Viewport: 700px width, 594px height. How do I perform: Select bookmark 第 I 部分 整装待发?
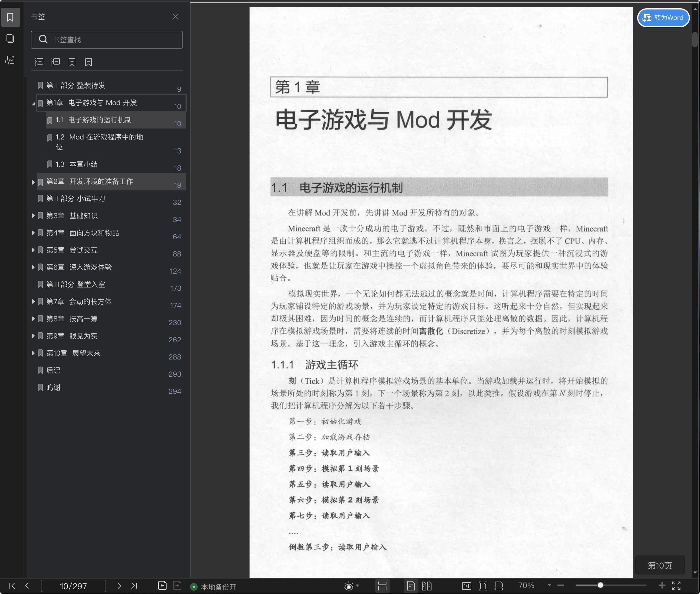[x=76, y=86]
